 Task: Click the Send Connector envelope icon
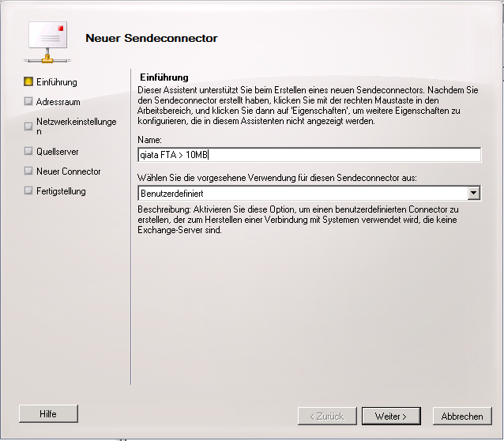tap(47, 42)
